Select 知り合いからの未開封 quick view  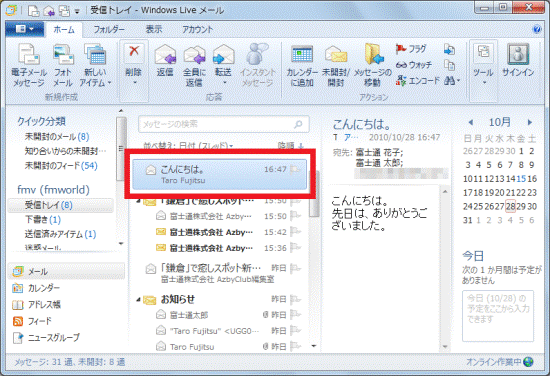[65, 151]
